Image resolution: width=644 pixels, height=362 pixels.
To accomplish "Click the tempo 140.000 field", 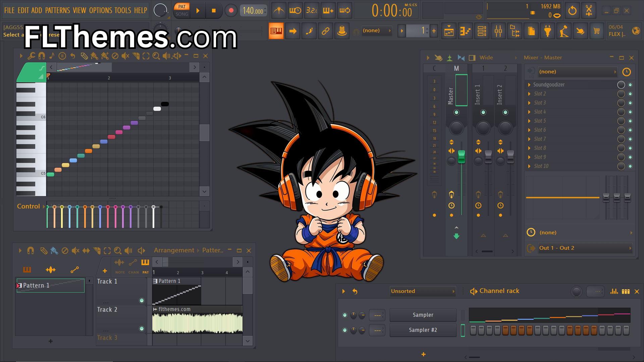I will 253,11.
